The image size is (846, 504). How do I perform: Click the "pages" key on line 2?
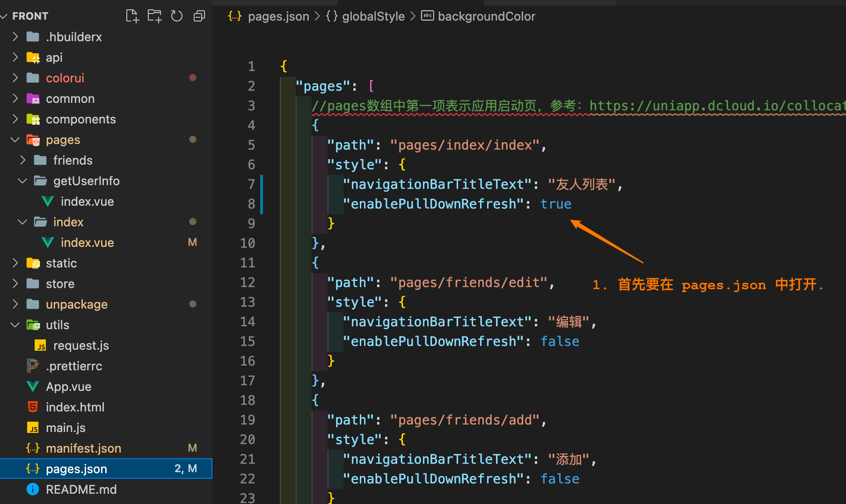(x=323, y=86)
